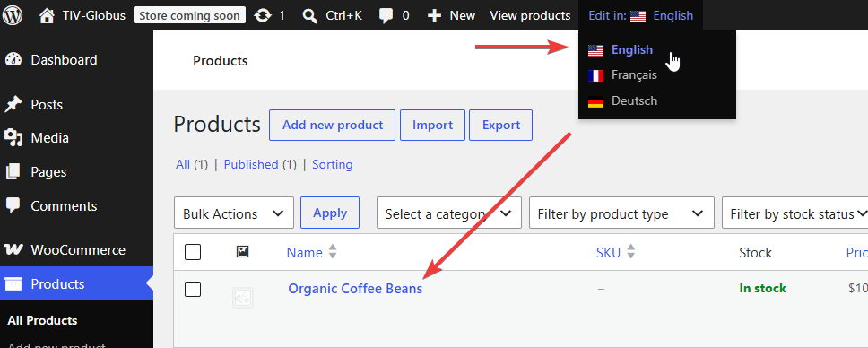Click the TIV-Globus site name
Image resolution: width=868 pixels, height=348 pixels.
tap(92, 15)
